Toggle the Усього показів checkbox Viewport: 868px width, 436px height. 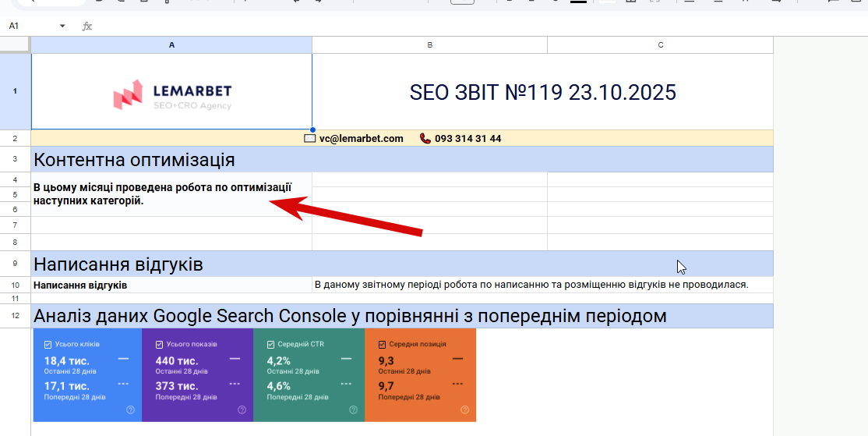(159, 345)
